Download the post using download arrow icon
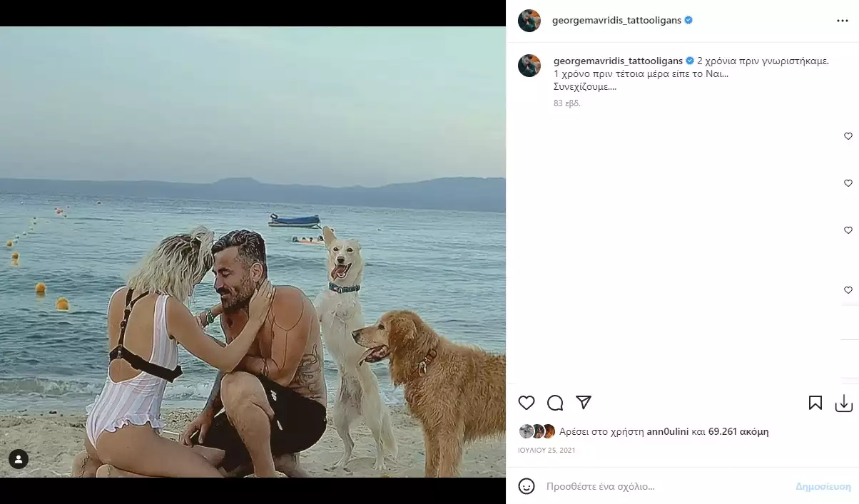 pos(844,403)
